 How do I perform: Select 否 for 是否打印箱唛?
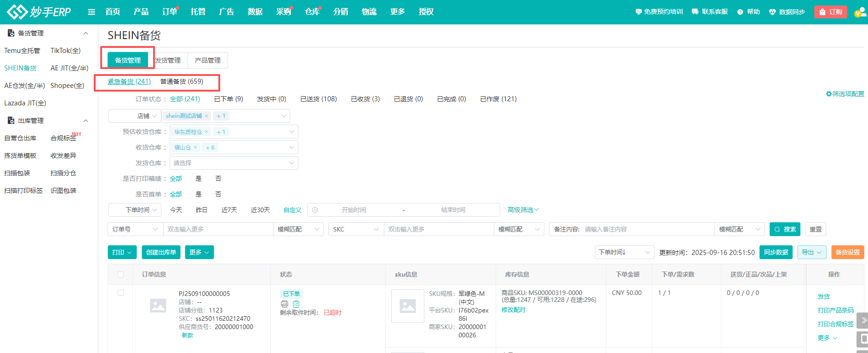pyautogui.click(x=218, y=179)
